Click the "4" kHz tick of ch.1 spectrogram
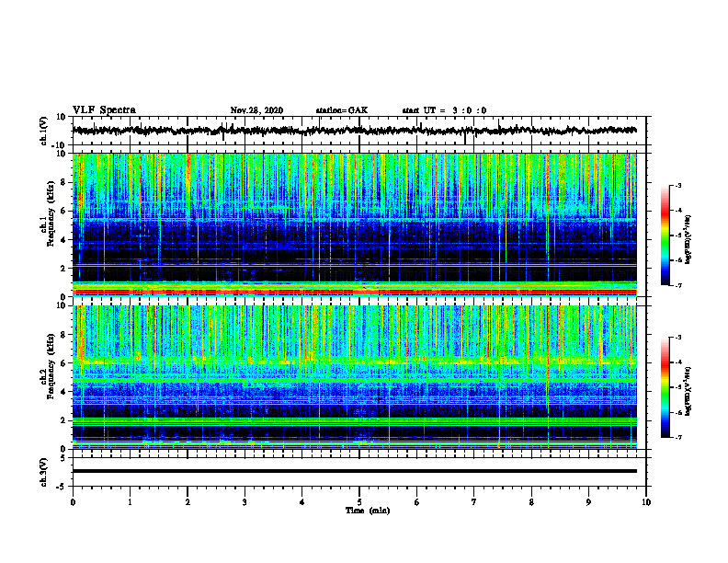 [64, 240]
